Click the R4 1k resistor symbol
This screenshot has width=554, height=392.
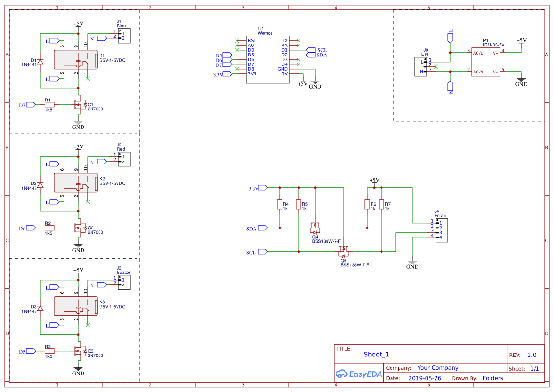[279, 205]
